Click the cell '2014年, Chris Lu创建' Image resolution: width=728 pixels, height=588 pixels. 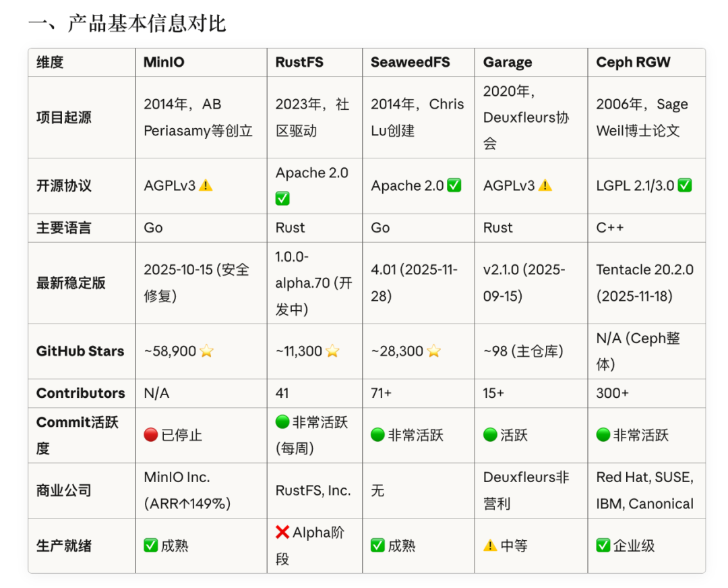point(417,117)
